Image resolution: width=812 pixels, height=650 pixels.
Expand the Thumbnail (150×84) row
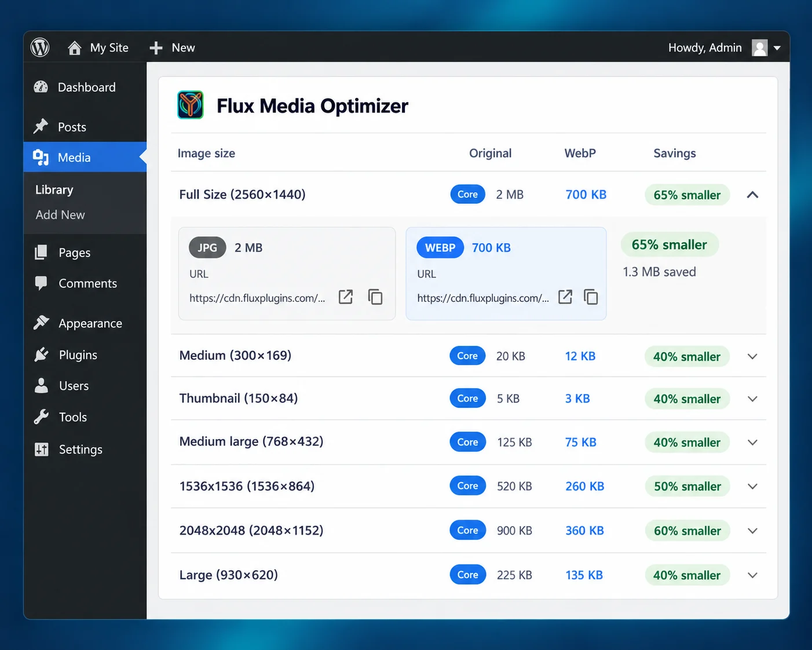tap(752, 399)
